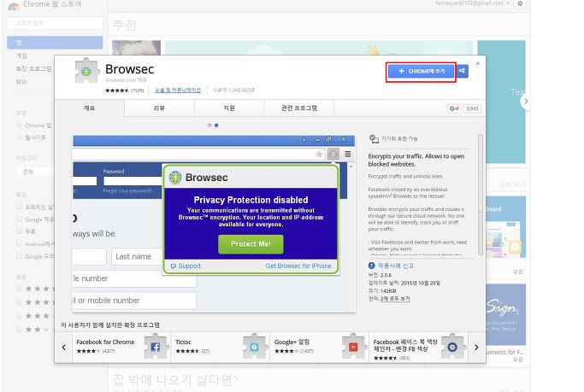Image resolution: width=584 pixels, height=392 pixels.
Task: Open the Support link in Browsec popup
Action: coord(186,266)
